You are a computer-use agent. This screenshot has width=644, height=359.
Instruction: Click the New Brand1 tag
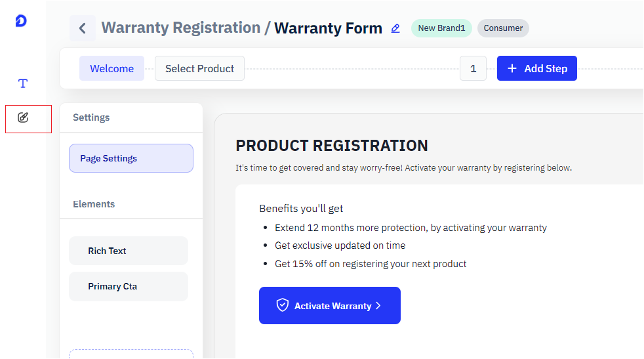(441, 28)
